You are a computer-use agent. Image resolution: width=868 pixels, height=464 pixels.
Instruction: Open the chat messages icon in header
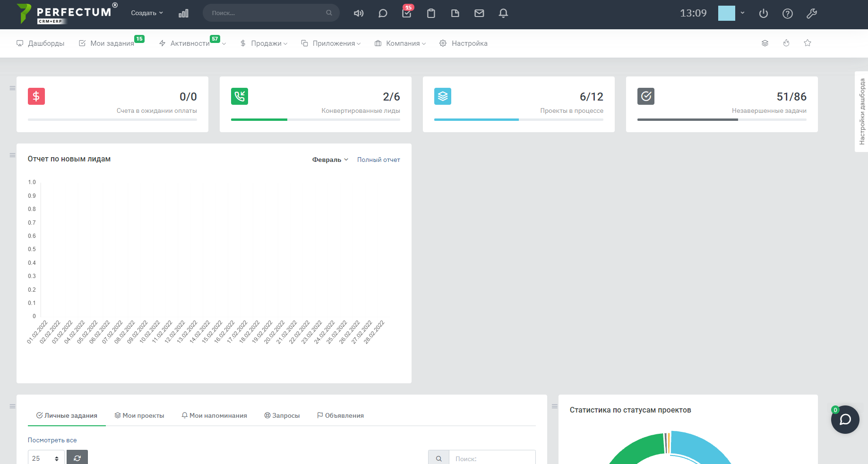383,13
